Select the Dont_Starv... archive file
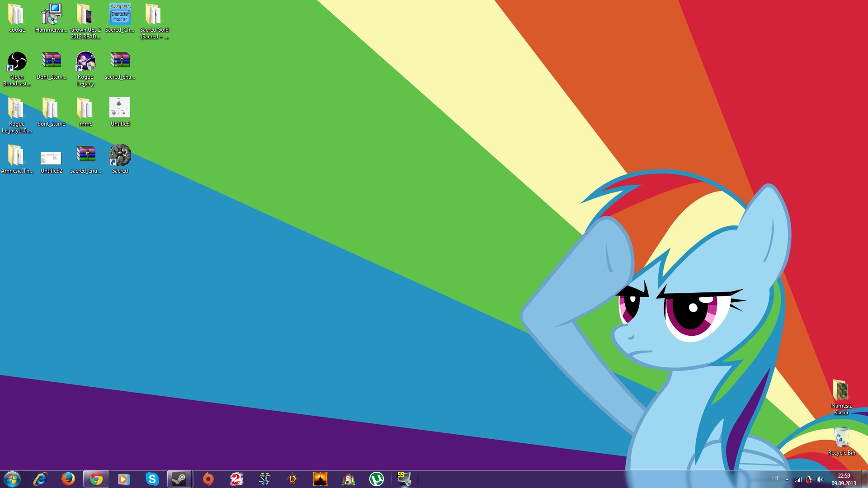This screenshot has height=488, width=868. click(x=51, y=66)
